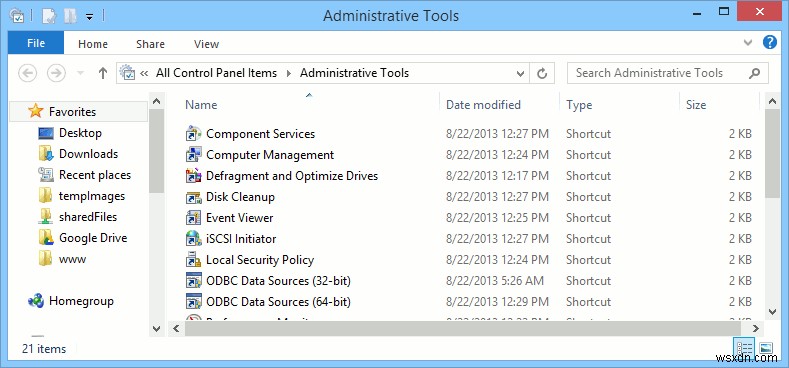Click the New folder icon in Quick Access Toolbar
789x368 pixels.
(x=70, y=16)
